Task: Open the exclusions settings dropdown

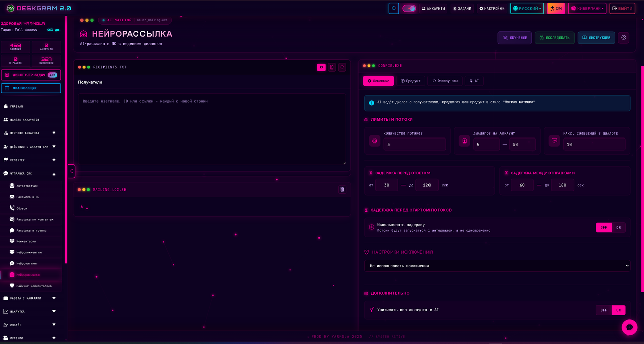Action: pos(496,266)
